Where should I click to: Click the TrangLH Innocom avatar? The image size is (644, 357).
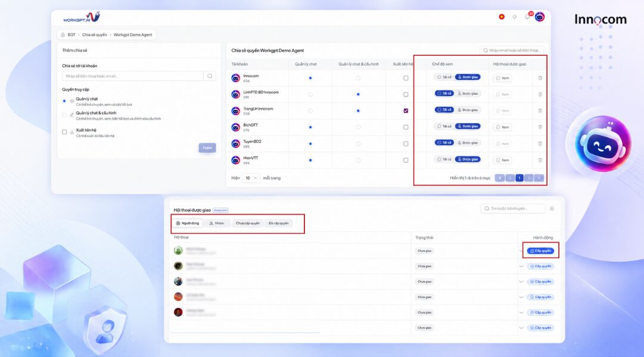[236, 111]
